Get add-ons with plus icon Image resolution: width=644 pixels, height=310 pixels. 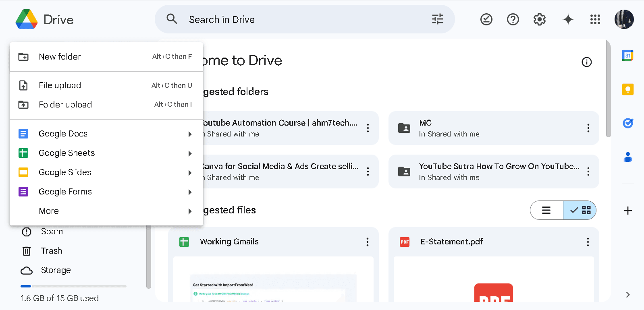point(628,211)
